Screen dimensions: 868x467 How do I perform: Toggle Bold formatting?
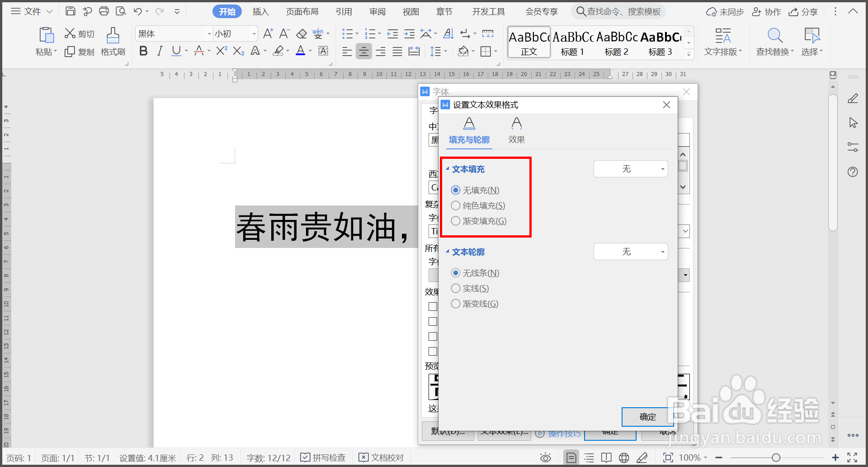(x=143, y=51)
